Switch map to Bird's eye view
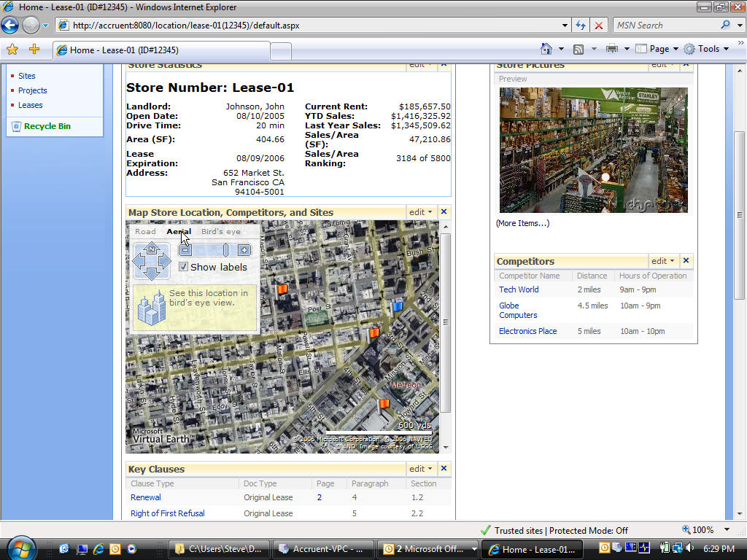The height and width of the screenshot is (560, 747). click(x=220, y=232)
